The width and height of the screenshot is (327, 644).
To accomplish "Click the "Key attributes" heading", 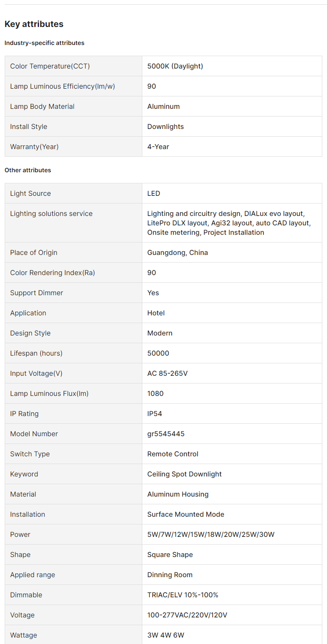I will coord(34,24).
